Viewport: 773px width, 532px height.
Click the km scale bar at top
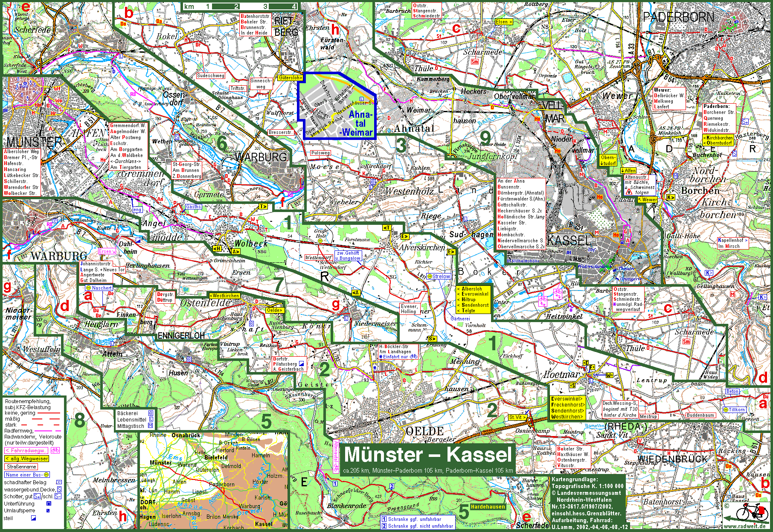pyautogui.click(x=240, y=6)
